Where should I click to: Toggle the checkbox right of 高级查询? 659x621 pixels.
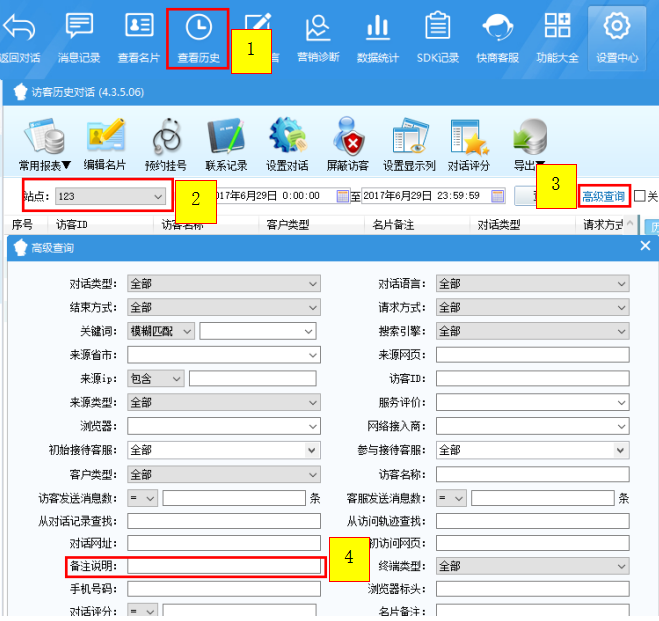coord(640,196)
